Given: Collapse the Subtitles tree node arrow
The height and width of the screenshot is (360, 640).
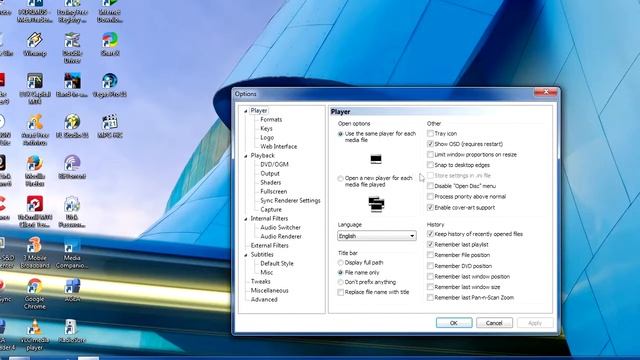Looking at the screenshot, I should (x=246, y=255).
